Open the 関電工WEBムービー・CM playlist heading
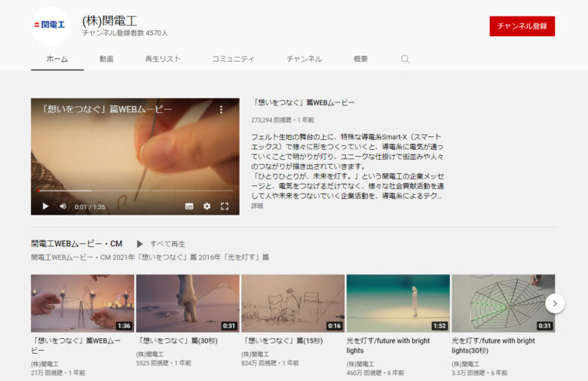Screen dimensions: 588x381 pyautogui.click(x=76, y=243)
